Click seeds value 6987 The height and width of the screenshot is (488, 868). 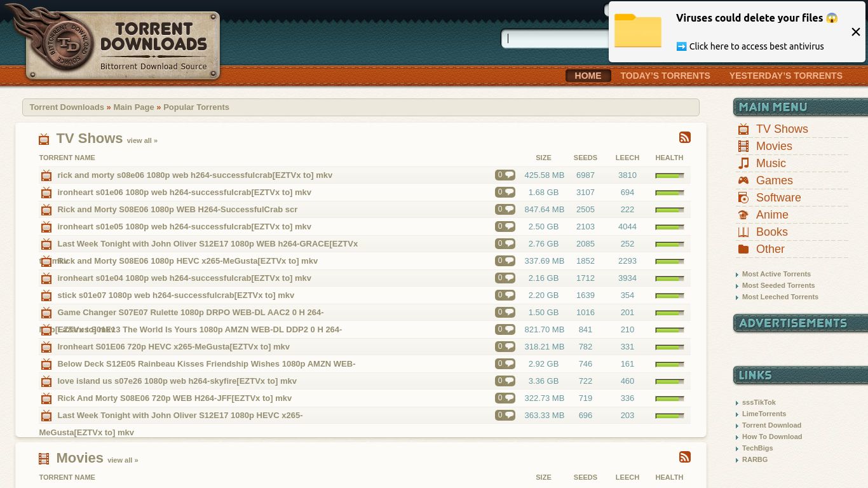pos(585,175)
